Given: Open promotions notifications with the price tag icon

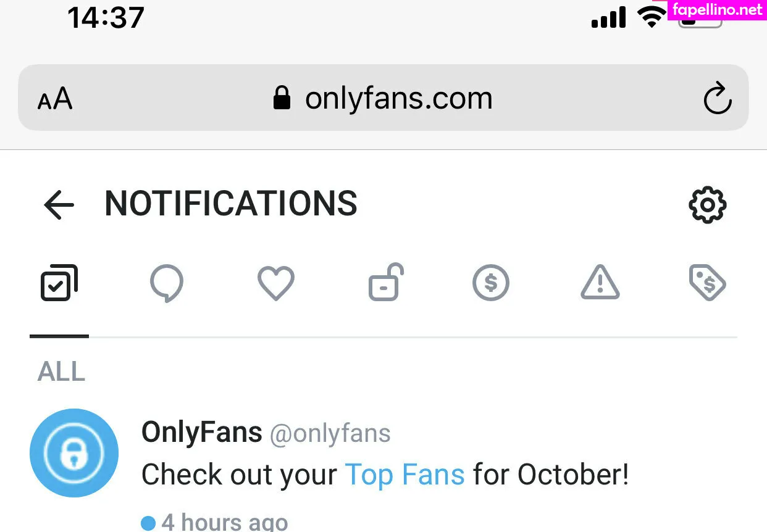Looking at the screenshot, I should (x=708, y=283).
